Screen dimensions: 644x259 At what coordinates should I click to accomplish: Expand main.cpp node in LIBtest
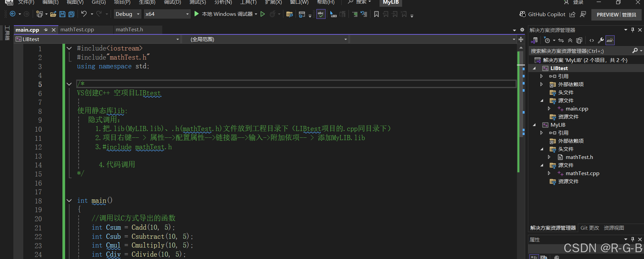(549, 108)
